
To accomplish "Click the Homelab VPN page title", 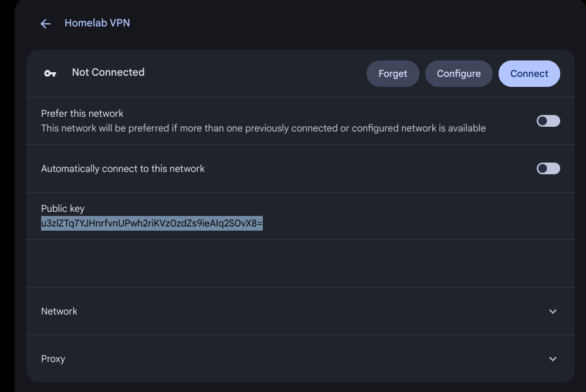I will point(97,23).
